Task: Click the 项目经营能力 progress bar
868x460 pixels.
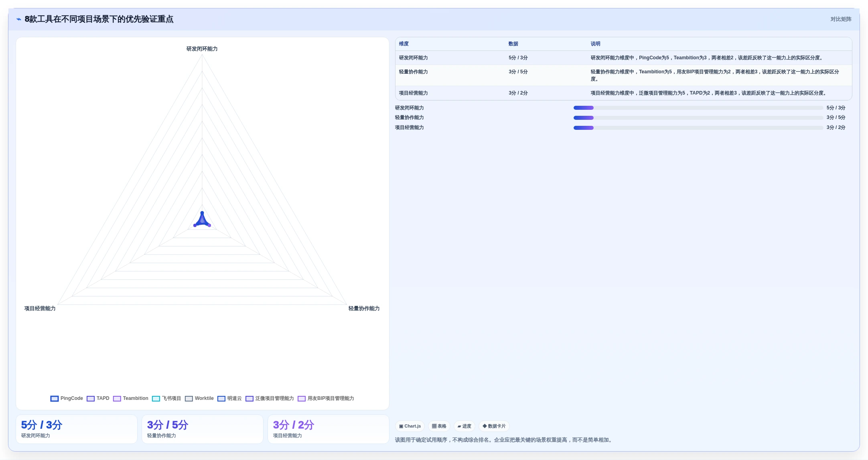Action: (698, 128)
